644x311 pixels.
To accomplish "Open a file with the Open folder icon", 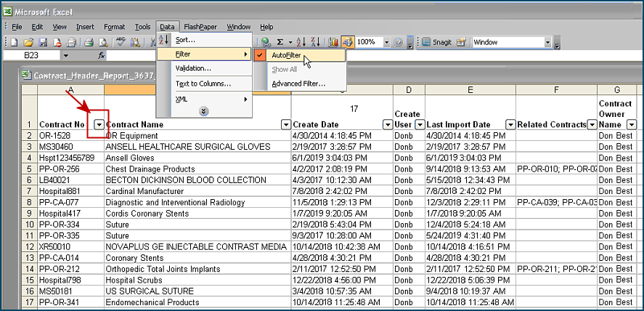I will click(29, 43).
